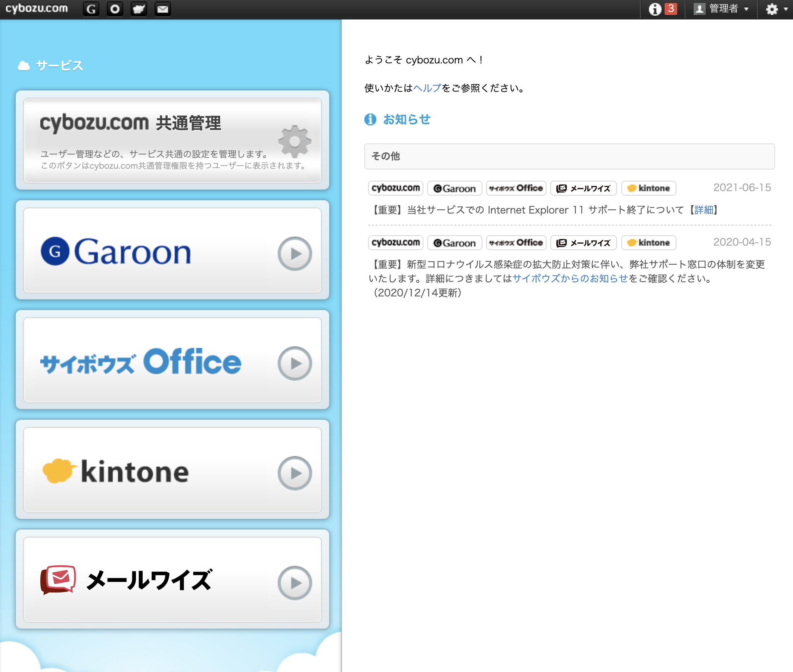793x672 pixels.
Task: Launch サイボウズ Office service card
Action: 172,360
